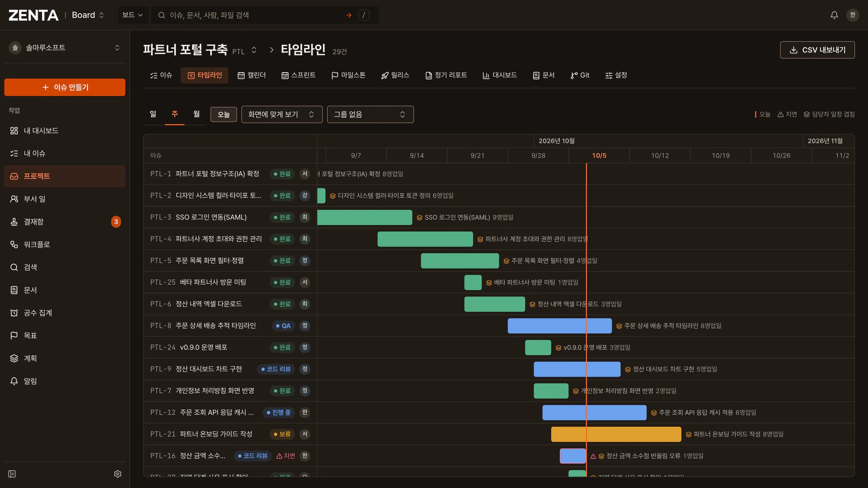Open 계획 in sidebar
Viewport: 868px width, 488px height.
point(65,358)
